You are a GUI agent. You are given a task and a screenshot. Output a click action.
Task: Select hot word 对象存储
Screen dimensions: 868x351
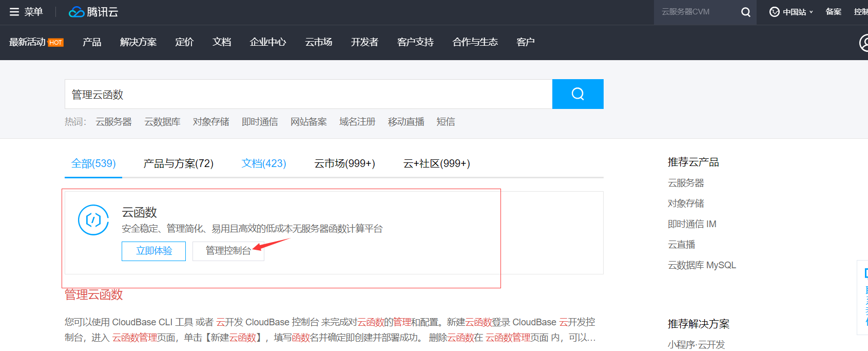coord(211,122)
